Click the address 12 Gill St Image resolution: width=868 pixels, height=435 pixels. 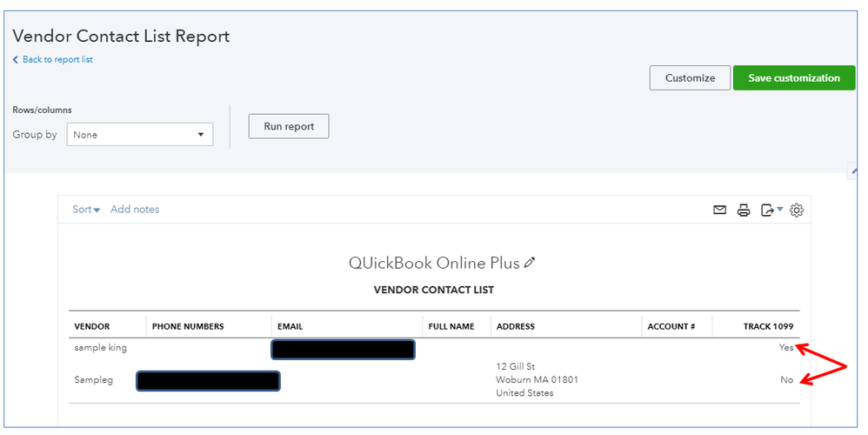516,366
